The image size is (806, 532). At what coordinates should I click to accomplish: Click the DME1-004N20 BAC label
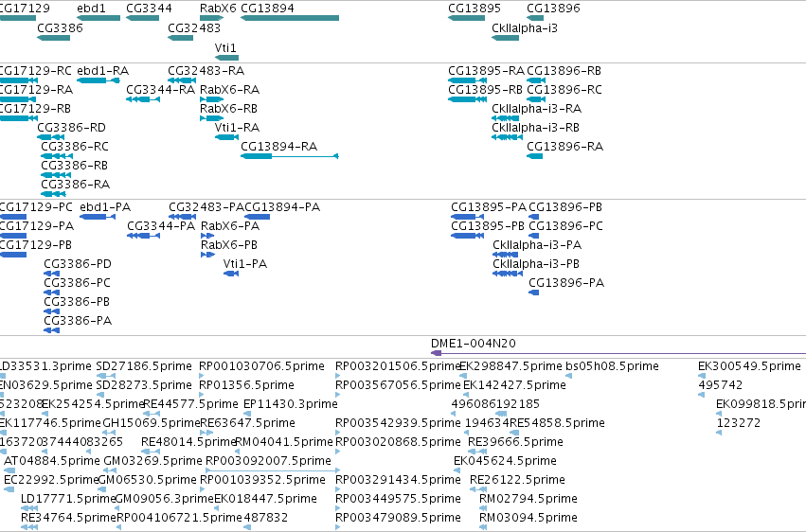click(474, 344)
